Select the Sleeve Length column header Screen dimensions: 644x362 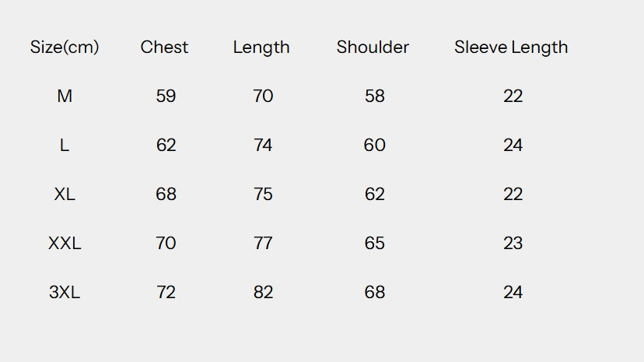click(x=511, y=48)
